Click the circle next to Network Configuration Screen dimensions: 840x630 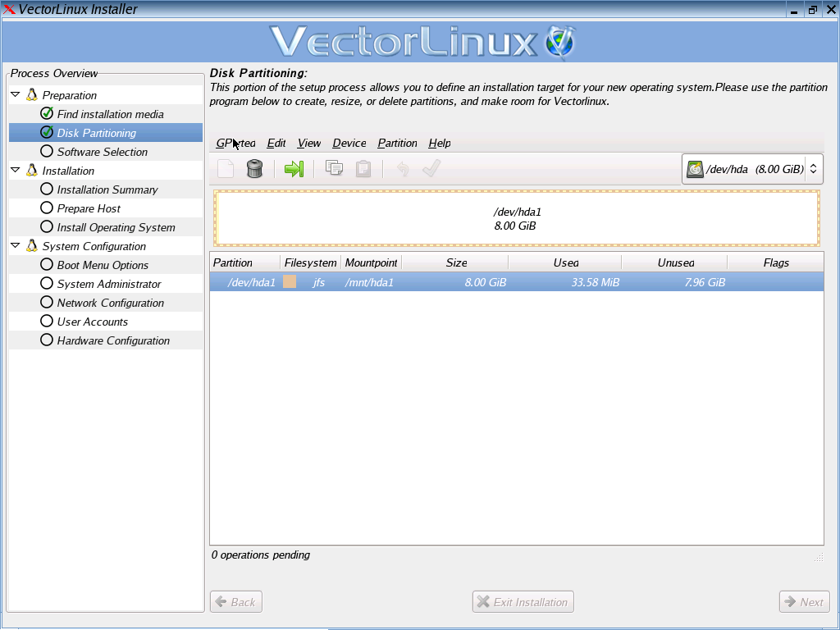(47, 302)
